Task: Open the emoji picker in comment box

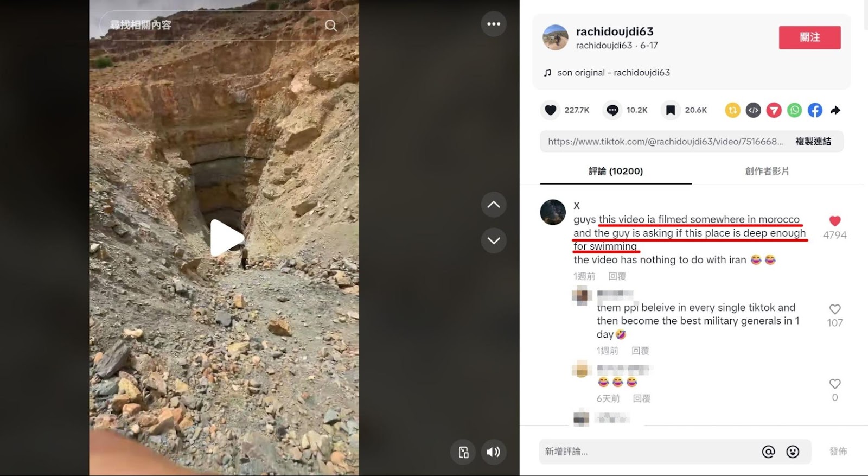Action: [x=793, y=452]
